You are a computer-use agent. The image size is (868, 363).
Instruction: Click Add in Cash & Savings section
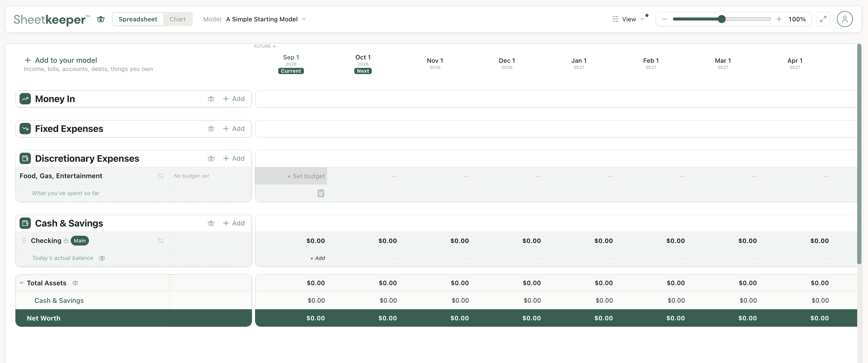[x=234, y=223]
